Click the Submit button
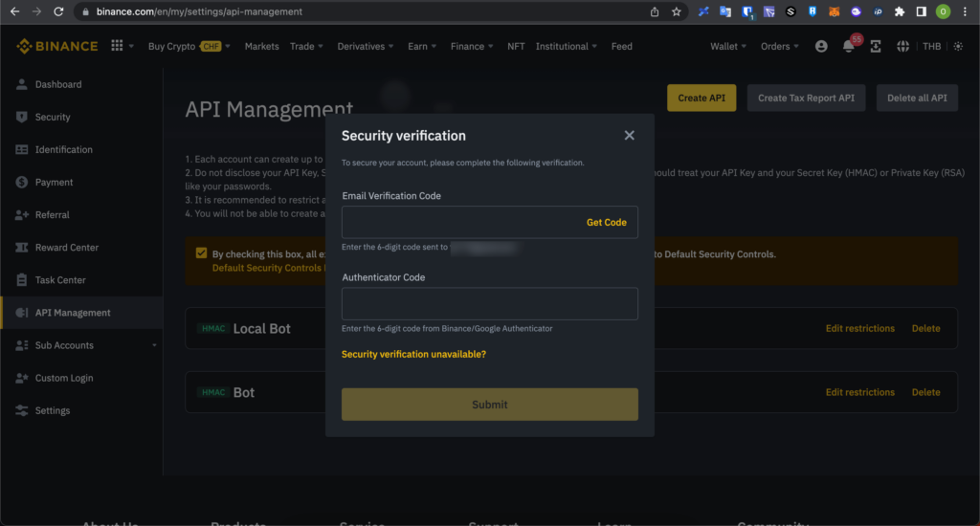This screenshot has width=980, height=526. 490,405
